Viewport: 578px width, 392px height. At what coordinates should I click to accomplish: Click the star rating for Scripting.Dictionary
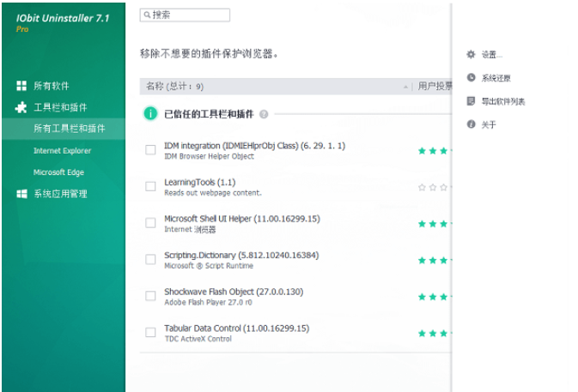(435, 260)
